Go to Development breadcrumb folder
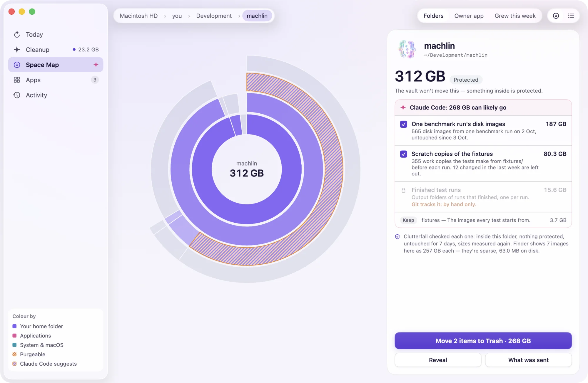 (x=214, y=16)
